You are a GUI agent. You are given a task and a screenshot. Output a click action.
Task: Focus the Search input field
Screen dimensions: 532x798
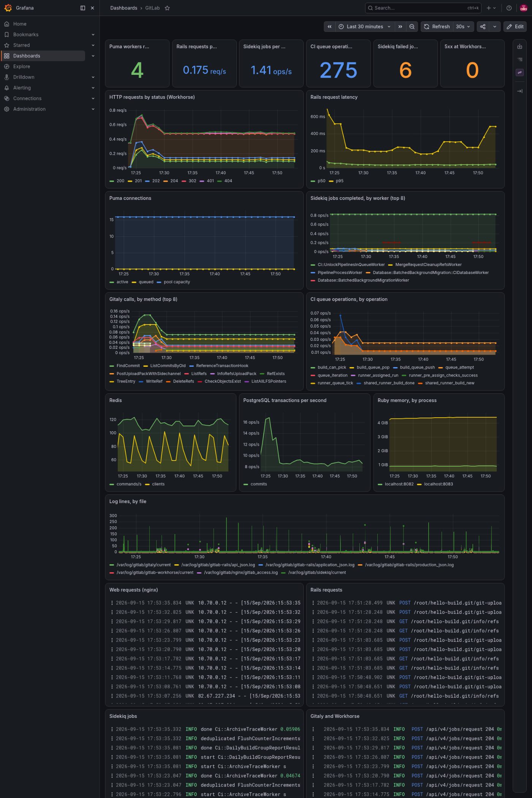423,8
